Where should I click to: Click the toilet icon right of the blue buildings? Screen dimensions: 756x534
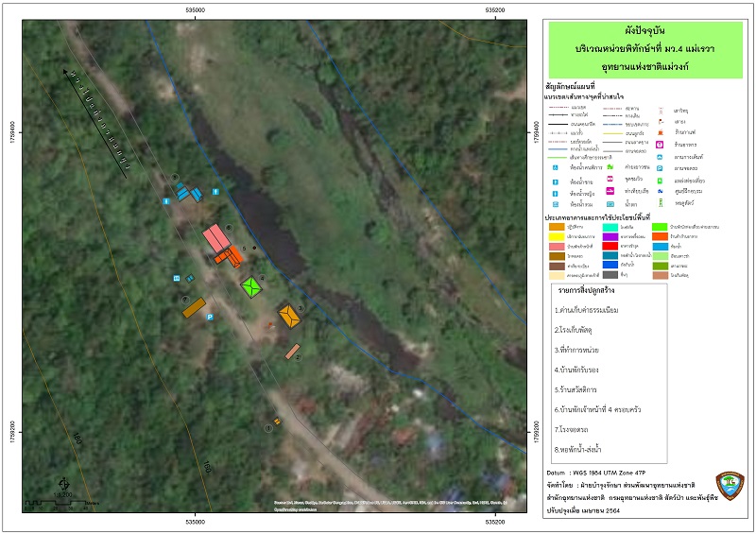click(215, 192)
